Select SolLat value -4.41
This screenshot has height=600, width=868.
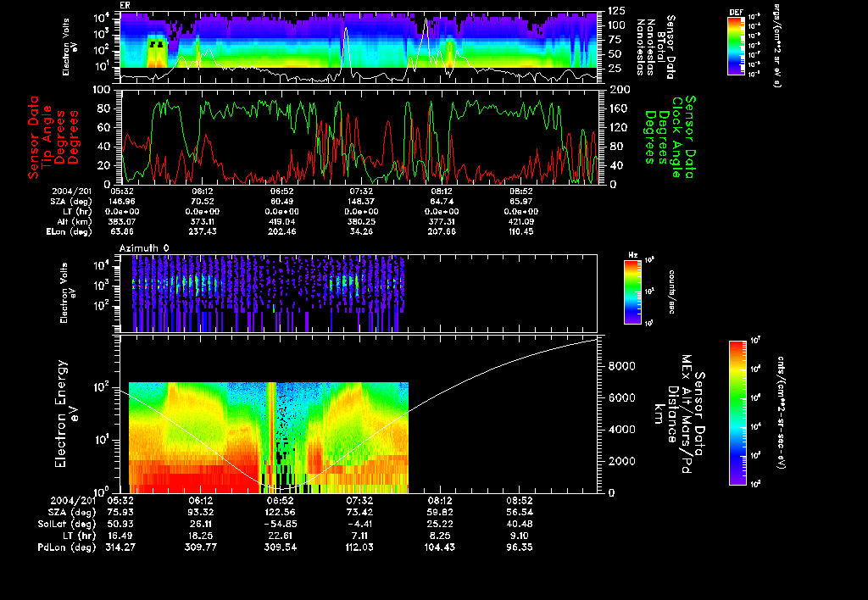[359, 524]
